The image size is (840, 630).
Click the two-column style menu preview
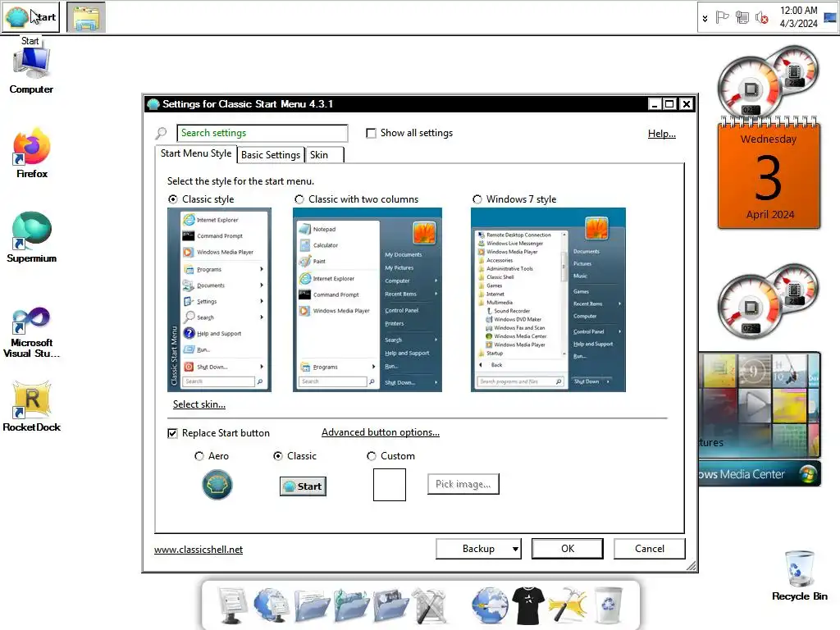367,299
